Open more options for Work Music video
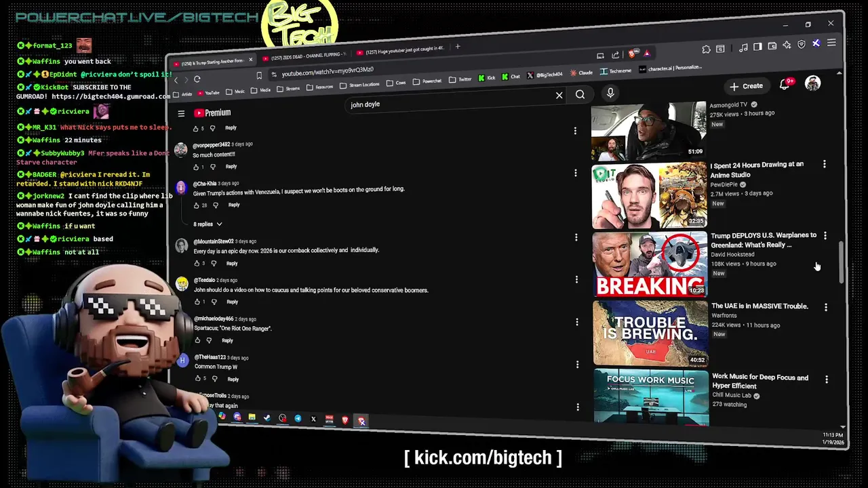The image size is (868, 488). pyautogui.click(x=826, y=380)
